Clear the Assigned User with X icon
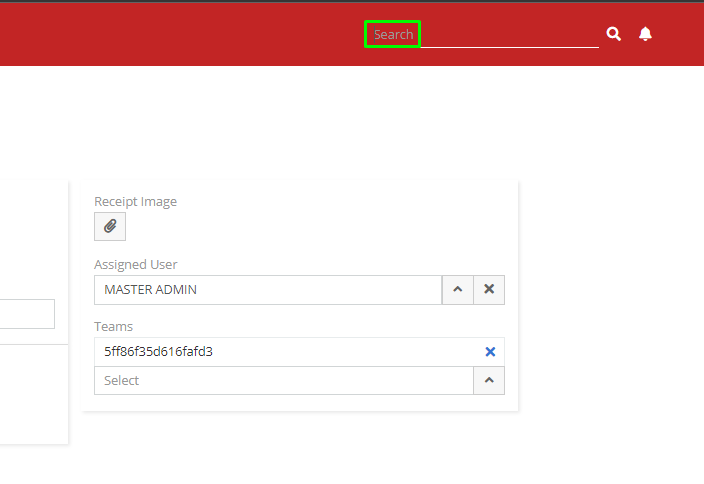This screenshot has width=704, height=484. [489, 289]
